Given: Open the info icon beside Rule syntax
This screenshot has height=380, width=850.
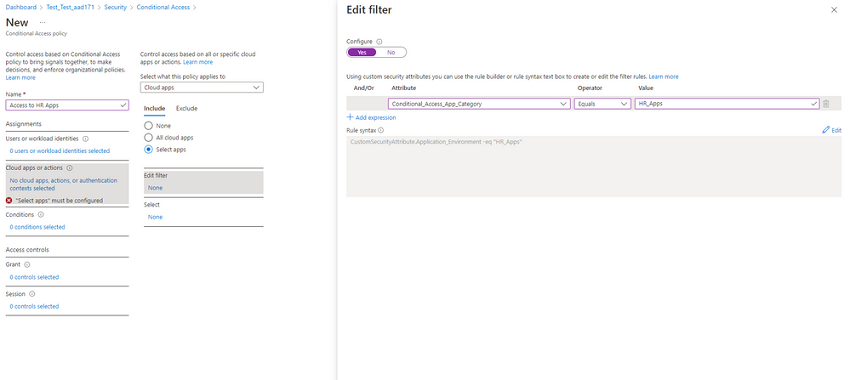Looking at the screenshot, I should 381,130.
